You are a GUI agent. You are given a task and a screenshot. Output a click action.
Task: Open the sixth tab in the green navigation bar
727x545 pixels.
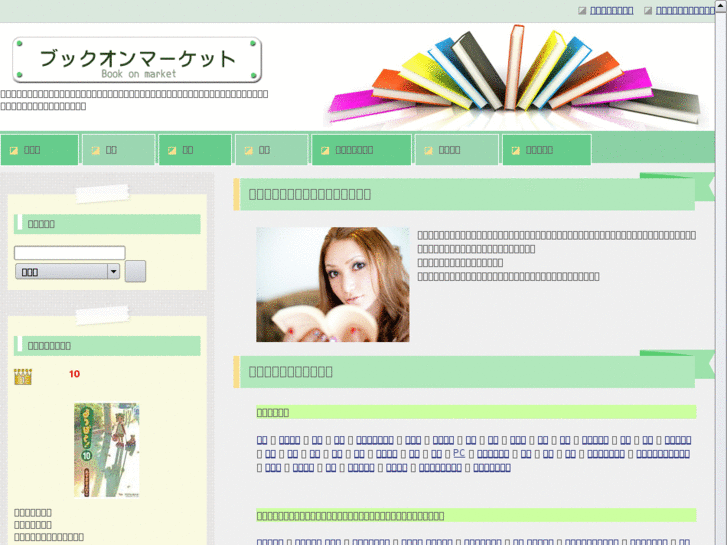click(x=457, y=150)
